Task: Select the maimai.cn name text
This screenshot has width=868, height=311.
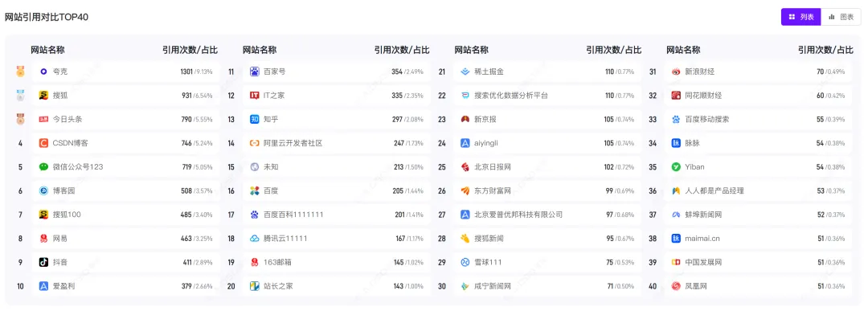Action: click(702, 239)
